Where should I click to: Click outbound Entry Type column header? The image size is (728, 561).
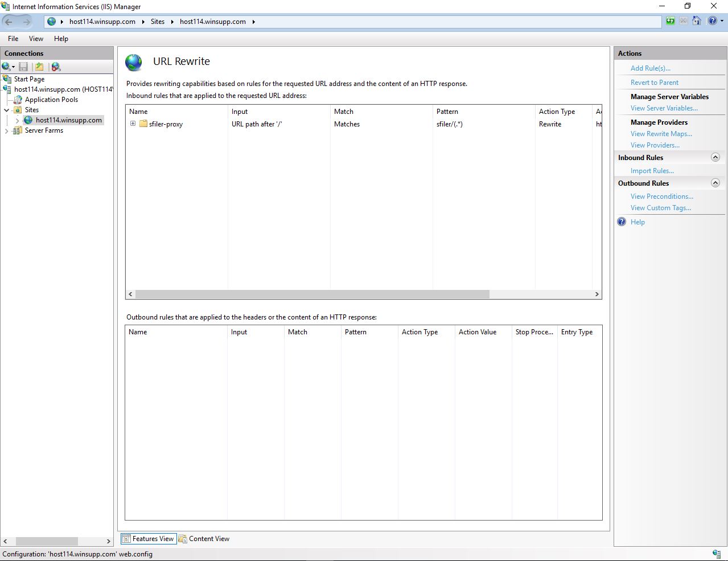pos(579,332)
